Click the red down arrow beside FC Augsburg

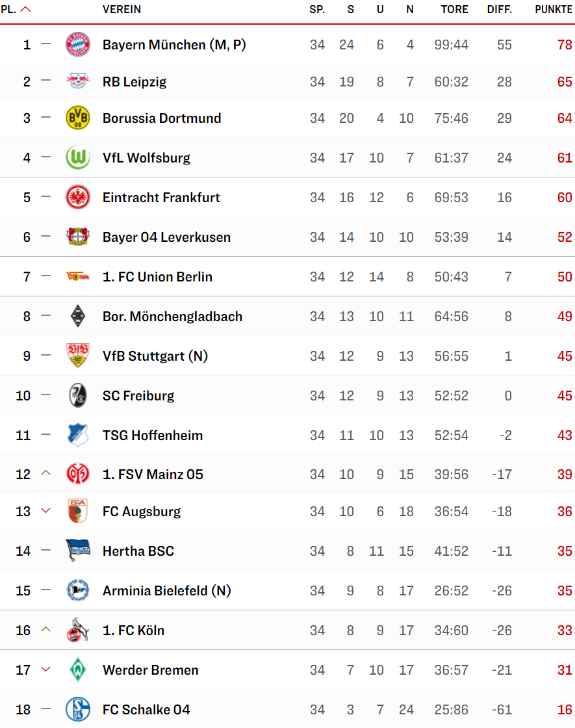click(45, 511)
